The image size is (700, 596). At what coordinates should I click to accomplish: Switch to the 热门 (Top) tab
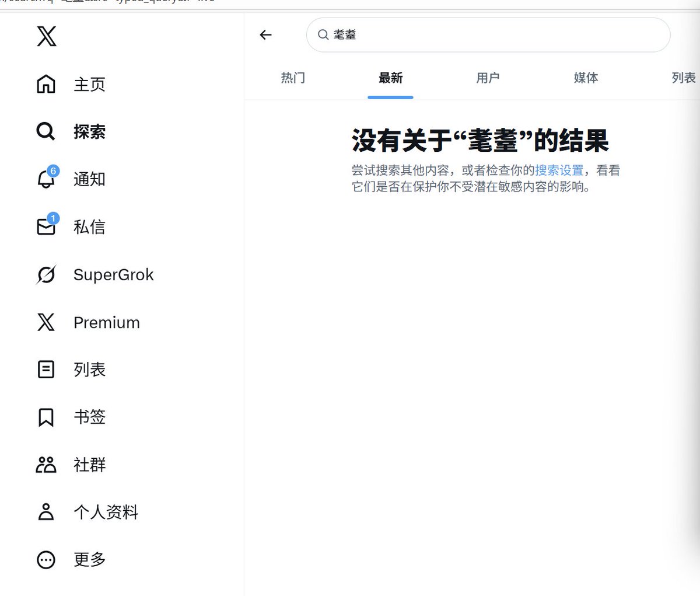point(293,78)
